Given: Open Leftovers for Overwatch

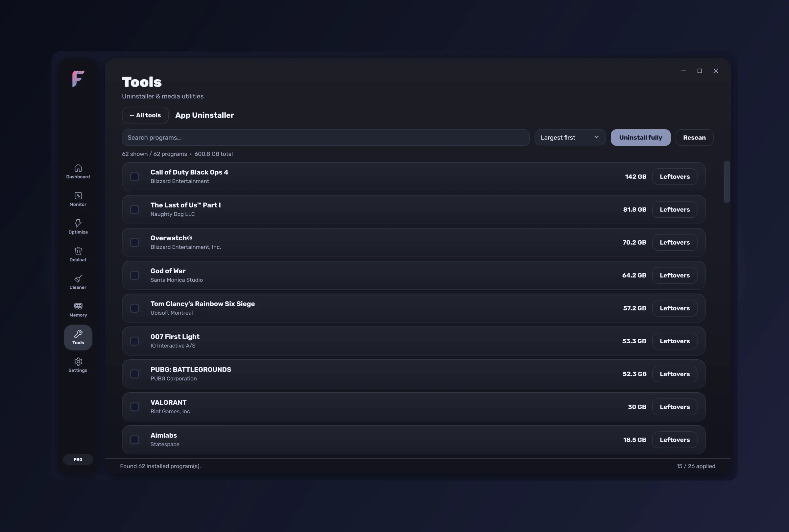Looking at the screenshot, I should [675, 242].
